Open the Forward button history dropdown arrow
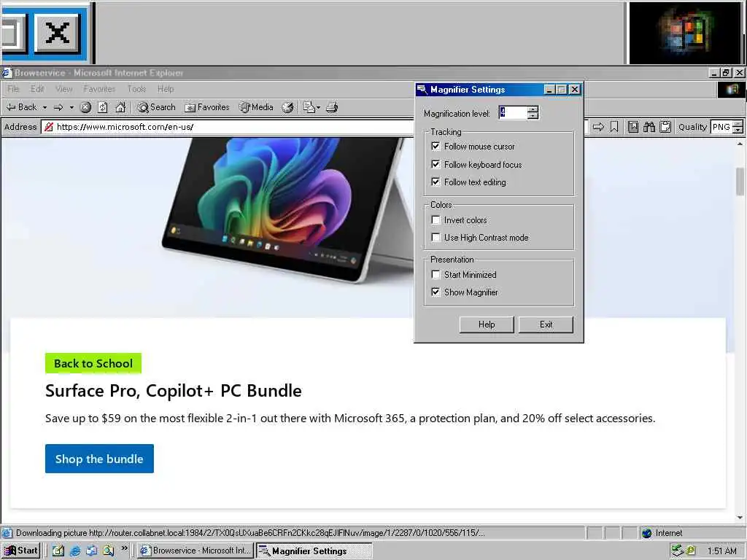The height and width of the screenshot is (560, 747). (x=71, y=108)
